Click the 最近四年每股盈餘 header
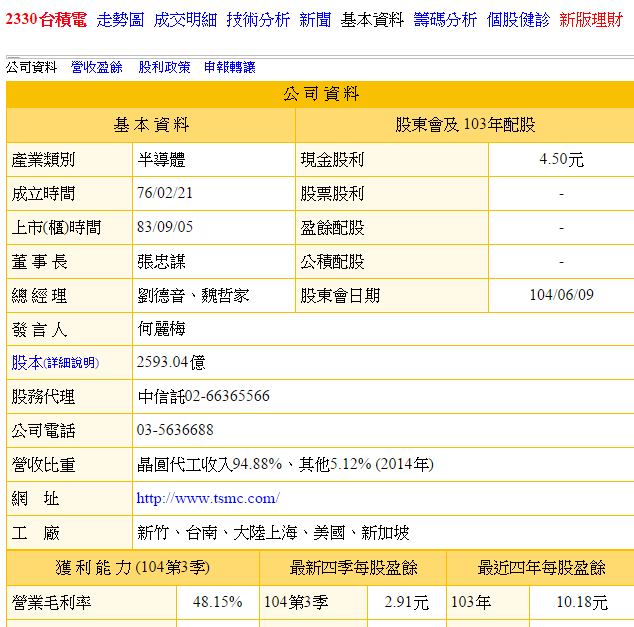The height and width of the screenshot is (627, 634). tap(541, 568)
